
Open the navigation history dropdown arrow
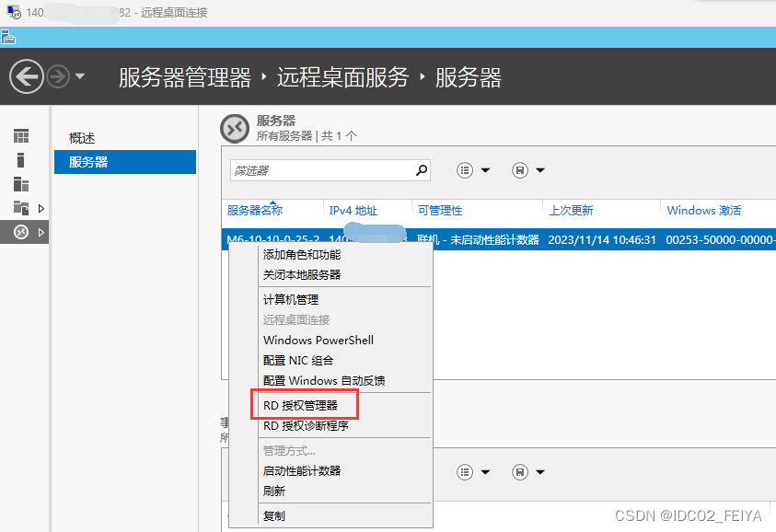point(80,76)
